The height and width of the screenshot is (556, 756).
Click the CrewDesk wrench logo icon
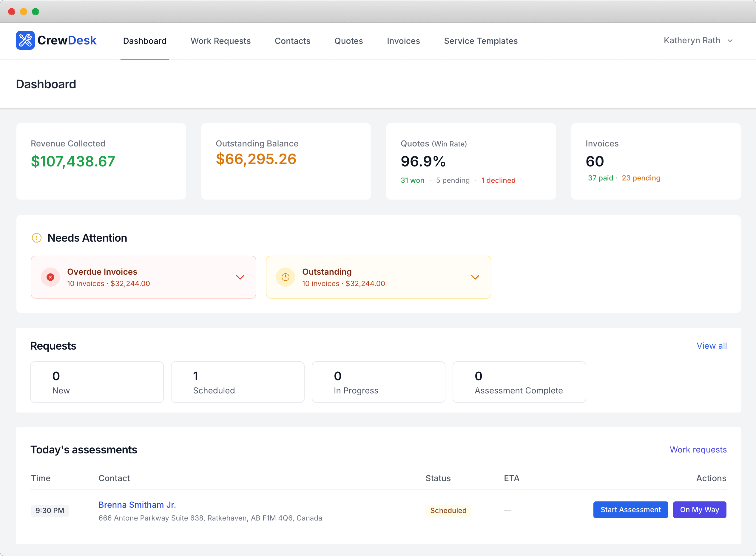point(25,40)
